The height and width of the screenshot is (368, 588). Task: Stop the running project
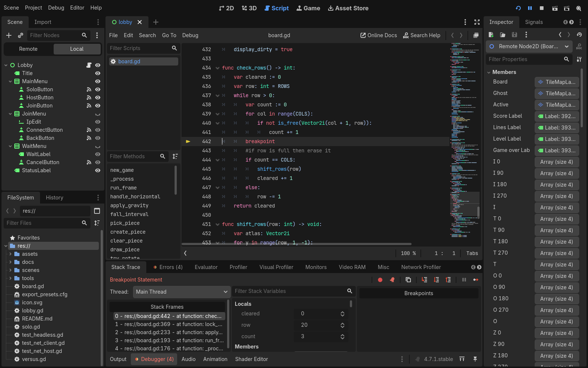pos(542,8)
